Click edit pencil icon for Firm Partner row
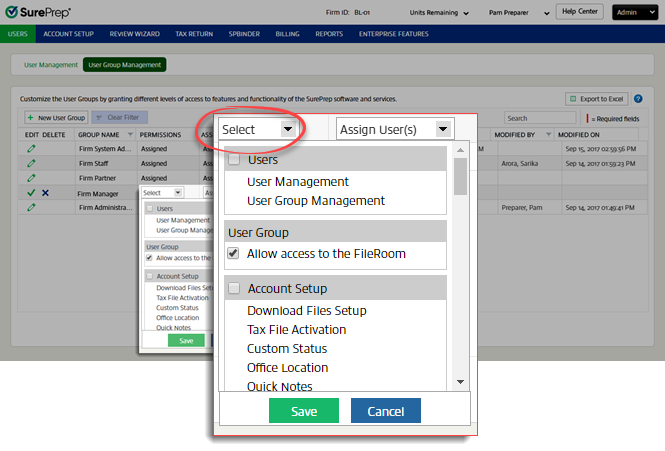 click(x=31, y=178)
